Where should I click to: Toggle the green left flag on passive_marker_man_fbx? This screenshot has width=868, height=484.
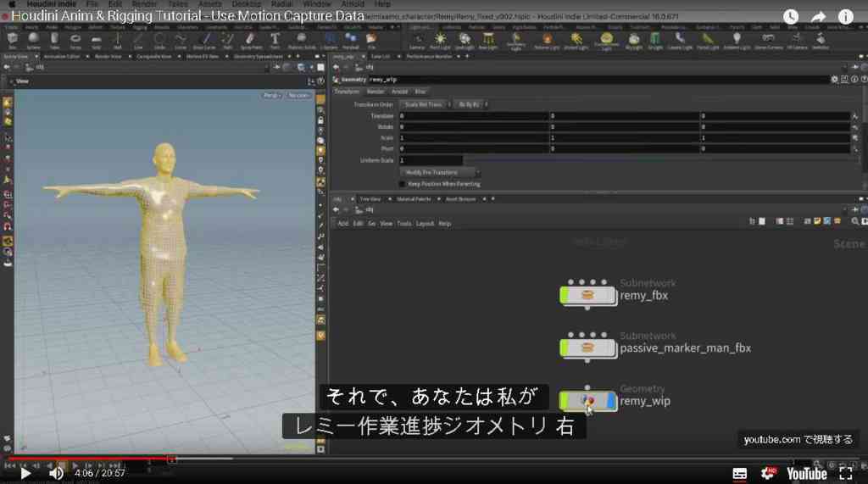click(564, 348)
